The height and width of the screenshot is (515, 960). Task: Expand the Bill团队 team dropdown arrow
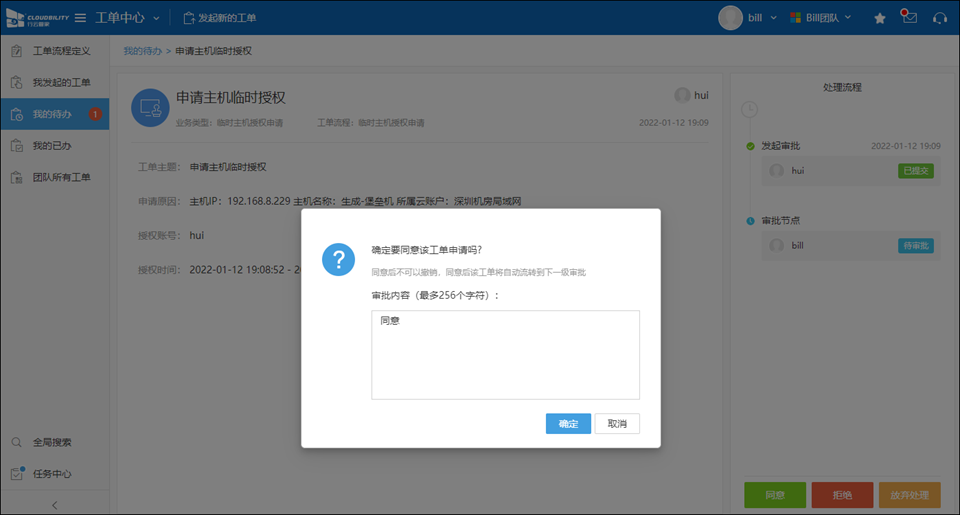coord(848,17)
